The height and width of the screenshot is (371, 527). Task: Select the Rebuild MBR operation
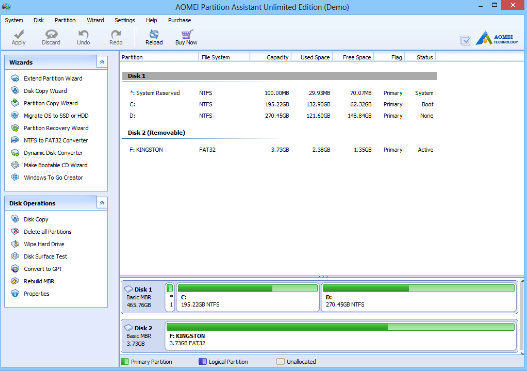[x=39, y=281]
